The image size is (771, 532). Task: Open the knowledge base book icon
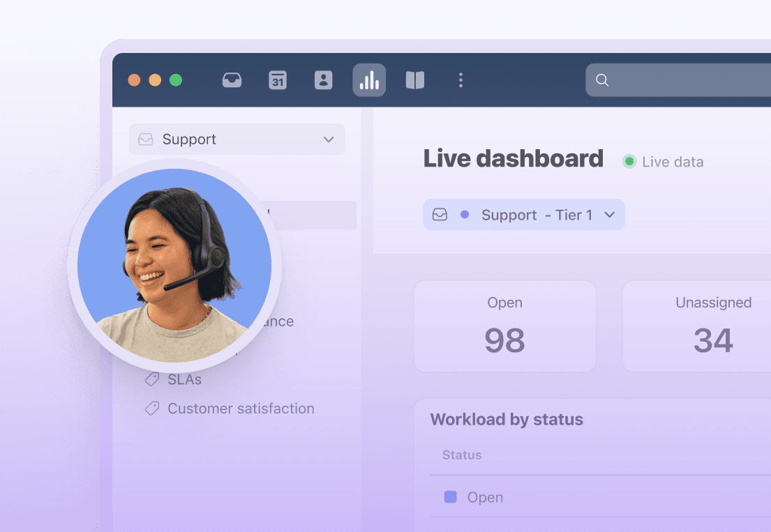click(x=415, y=80)
